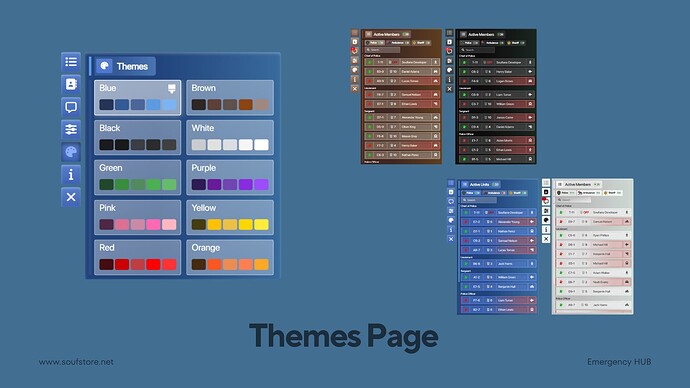This screenshot has width=690, height=388.
Task: Click the Soufiane Developer row in brown-themed panel
Action: pyautogui.click(x=401, y=62)
